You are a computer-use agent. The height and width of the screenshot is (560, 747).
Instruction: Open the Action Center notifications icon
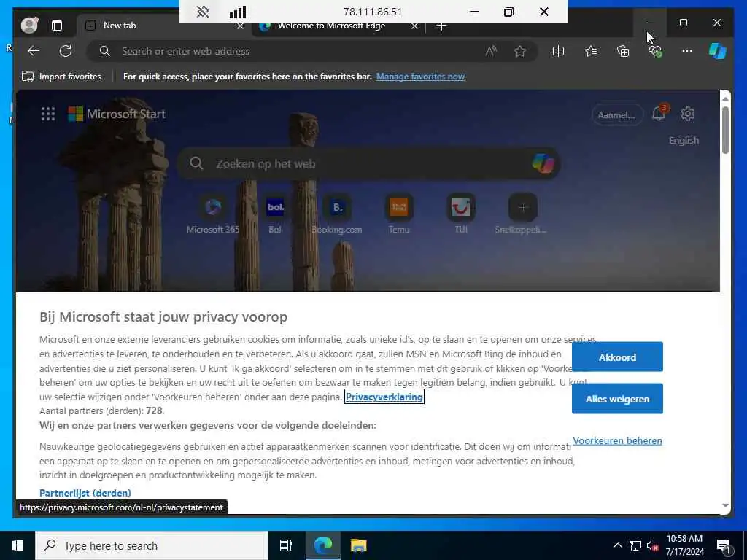coord(724,545)
